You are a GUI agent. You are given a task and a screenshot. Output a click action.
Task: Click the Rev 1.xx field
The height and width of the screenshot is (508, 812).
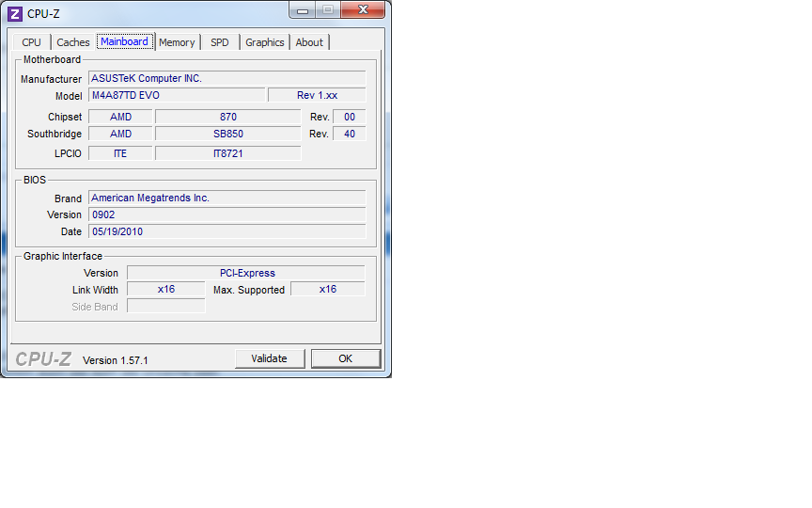point(317,95)
